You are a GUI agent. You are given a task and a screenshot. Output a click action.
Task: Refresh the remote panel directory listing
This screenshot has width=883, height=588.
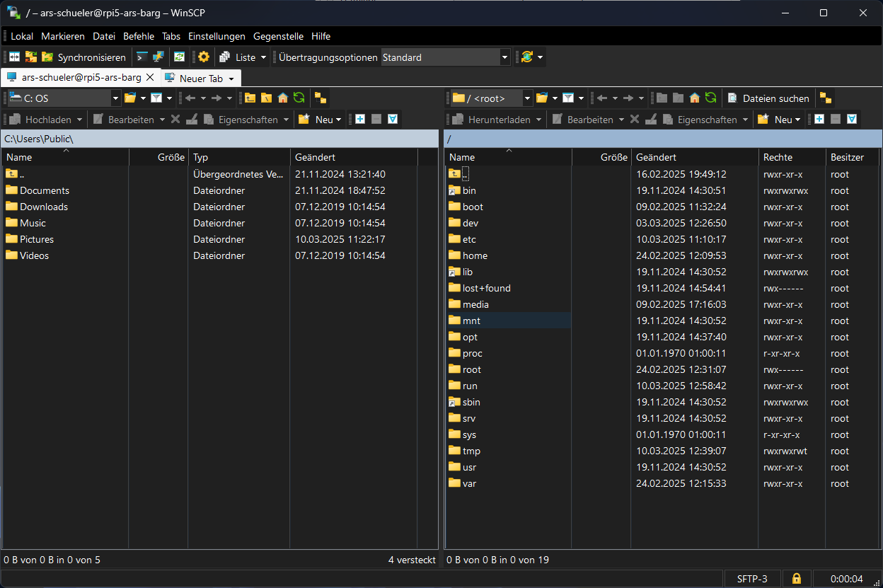click(710, 98)
